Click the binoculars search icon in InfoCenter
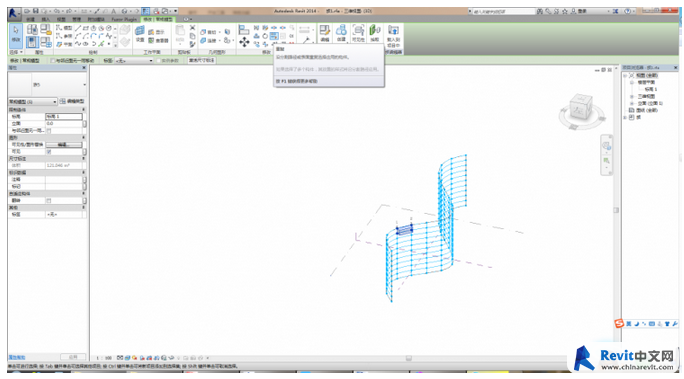Image resolution: width=684 pixels, height=379 pixels. coord(540,11)
